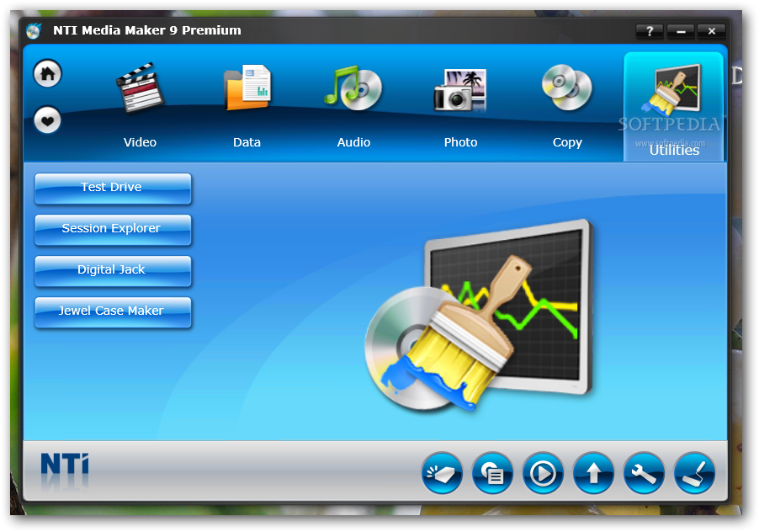Click the NTI Media Maker app logo
759x532 pixels.
pos(34,31)
